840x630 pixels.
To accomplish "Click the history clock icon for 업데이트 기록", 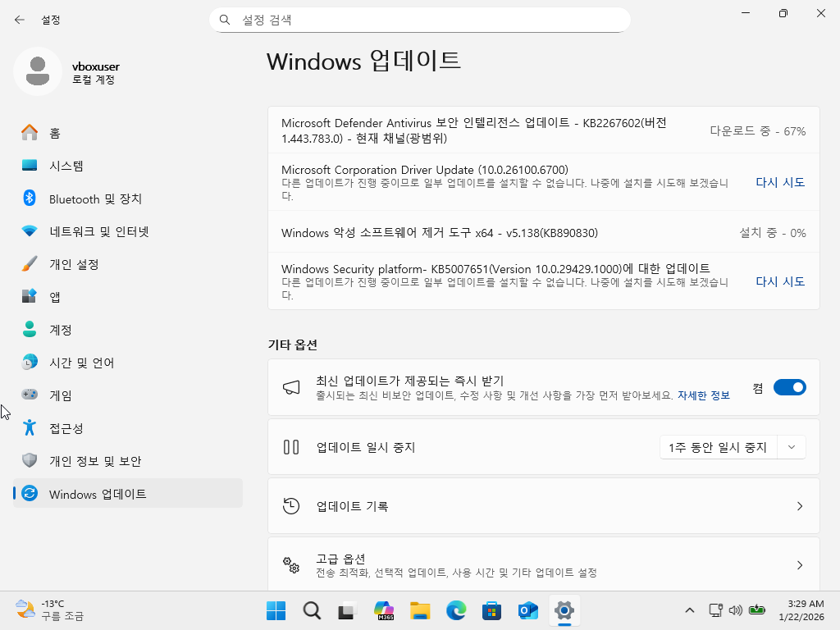I will pos(291,505).
